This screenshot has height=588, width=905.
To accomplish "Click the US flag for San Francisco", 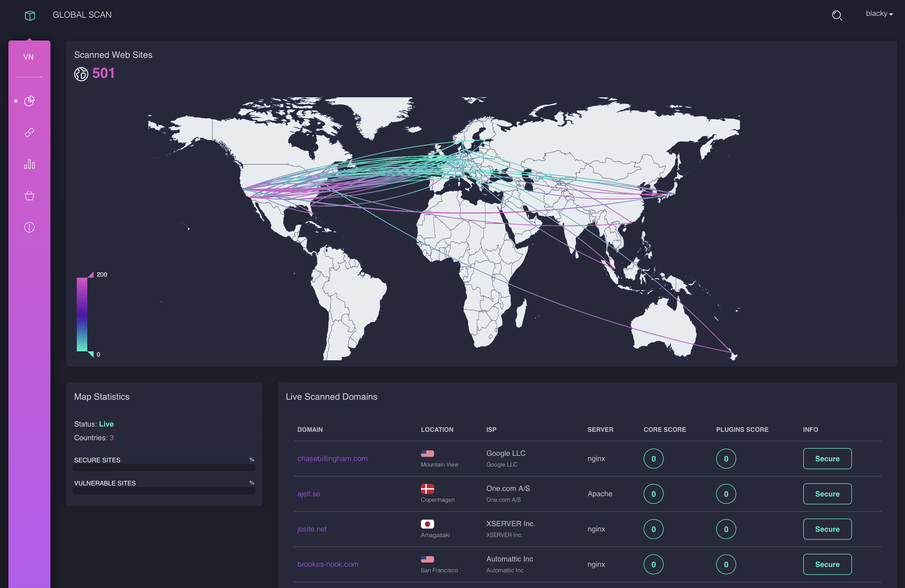I will click(428, 559).
